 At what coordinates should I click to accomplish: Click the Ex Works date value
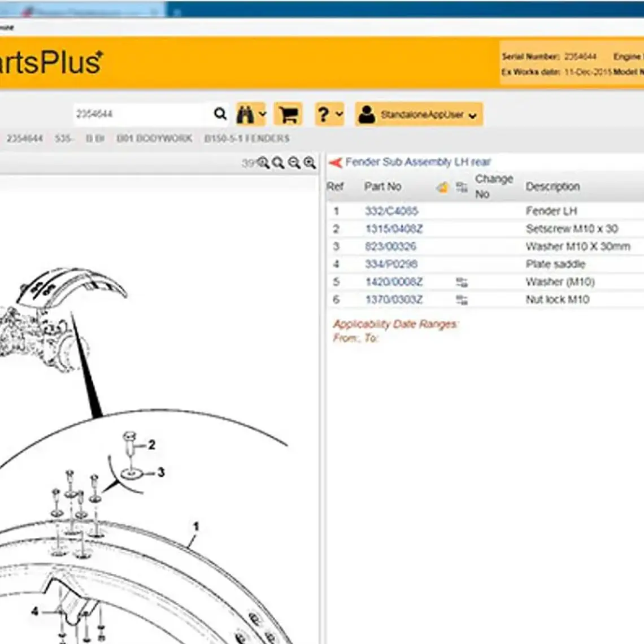[x=588, y=72]
